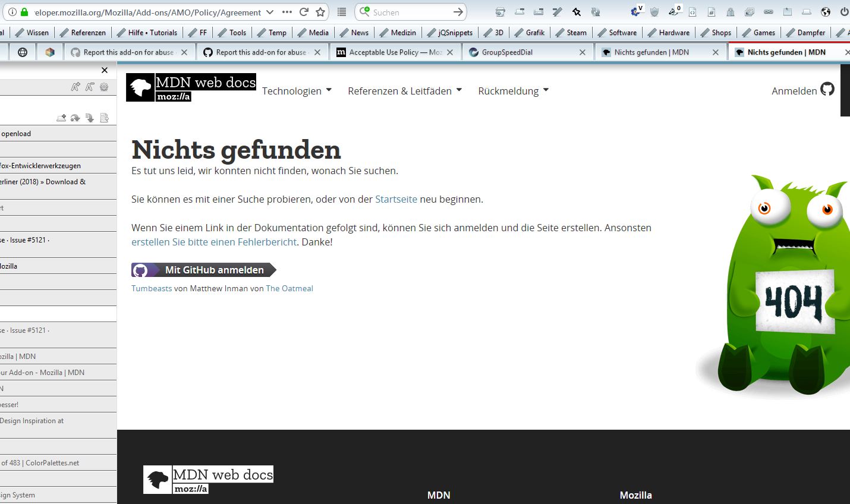Open the search engine selector magnifier dropdown
This screenshot has height=504, width=850.
pyautogui.click(x=364, y=12)
